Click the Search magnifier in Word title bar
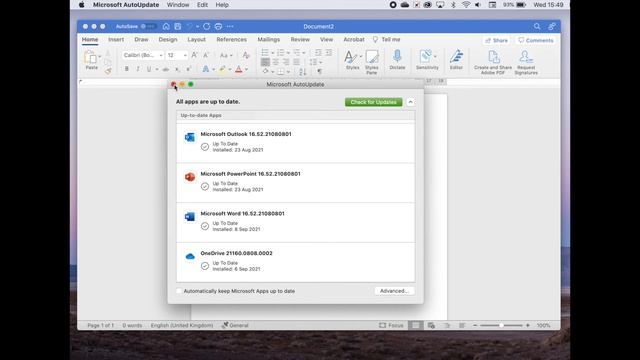The image size is (640, 360). [x=537, y=27]
